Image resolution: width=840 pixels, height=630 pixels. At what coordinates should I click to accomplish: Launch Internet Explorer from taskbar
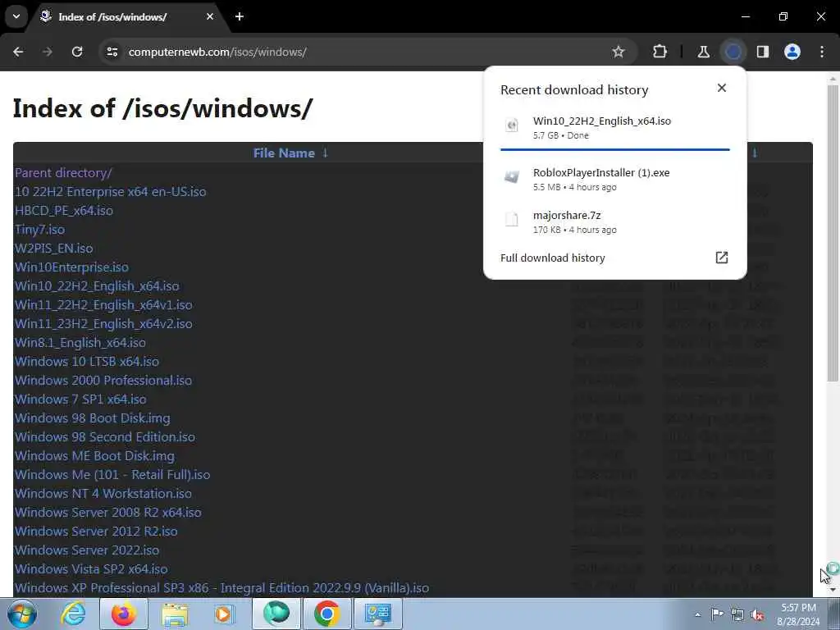pos(73,614)
